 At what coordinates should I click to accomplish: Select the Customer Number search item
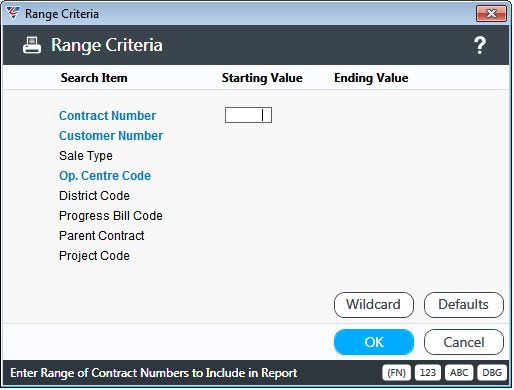111,136
